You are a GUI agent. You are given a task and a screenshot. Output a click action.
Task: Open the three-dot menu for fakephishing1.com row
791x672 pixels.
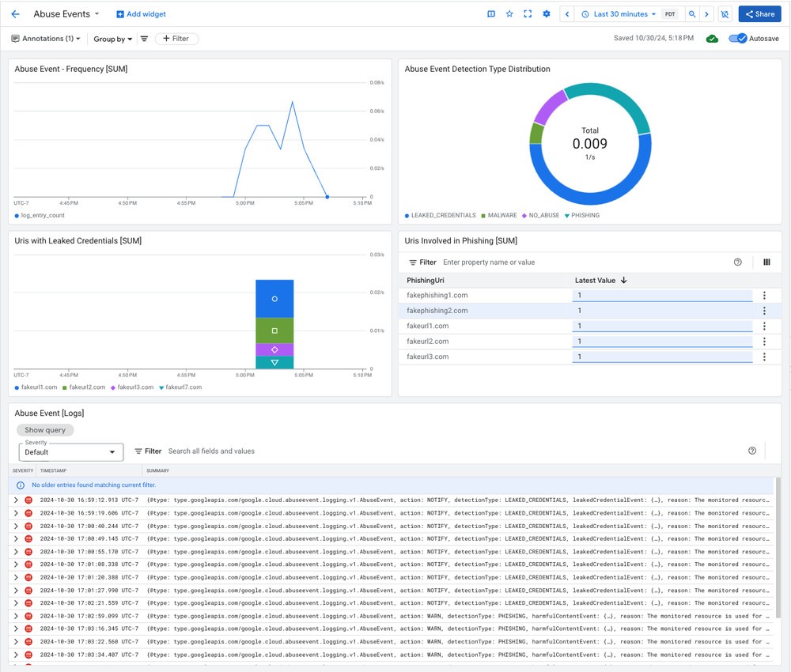[x=764, y=296]
